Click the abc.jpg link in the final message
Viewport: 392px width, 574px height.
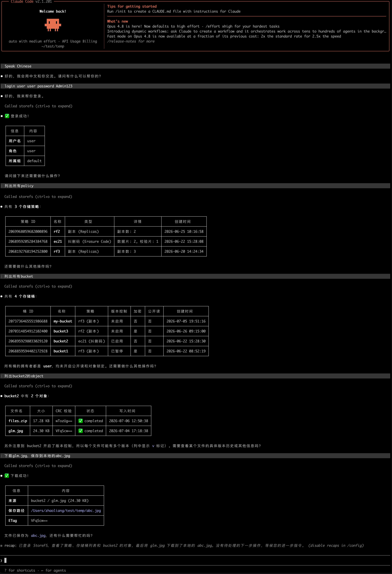tap(38, 535)
